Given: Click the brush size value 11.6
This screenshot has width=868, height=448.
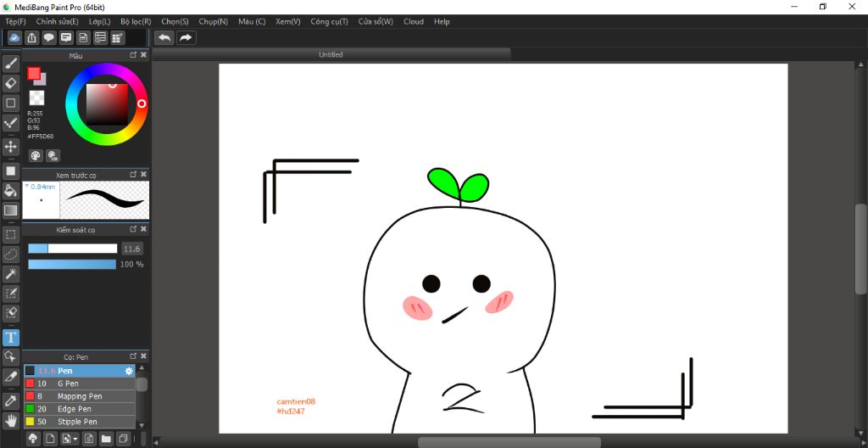Looking at the screenshot, I should (x=131, y=249).
